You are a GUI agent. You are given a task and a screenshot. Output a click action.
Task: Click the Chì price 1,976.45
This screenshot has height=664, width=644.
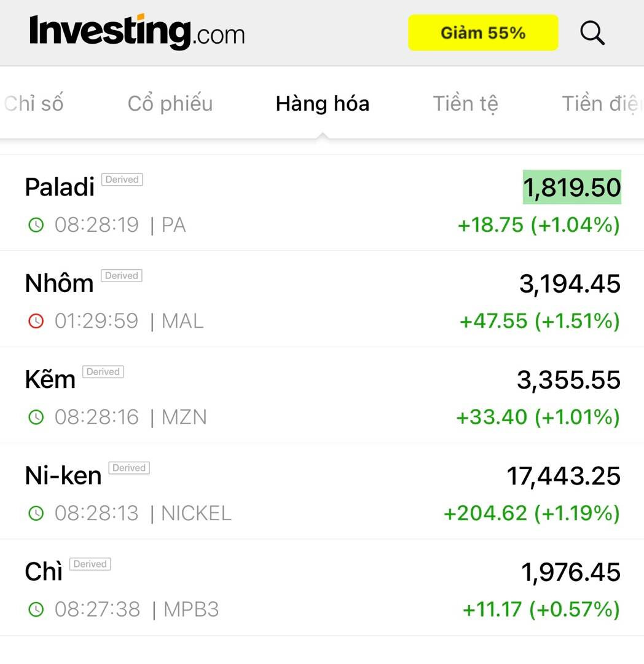(x=571, y=572)
